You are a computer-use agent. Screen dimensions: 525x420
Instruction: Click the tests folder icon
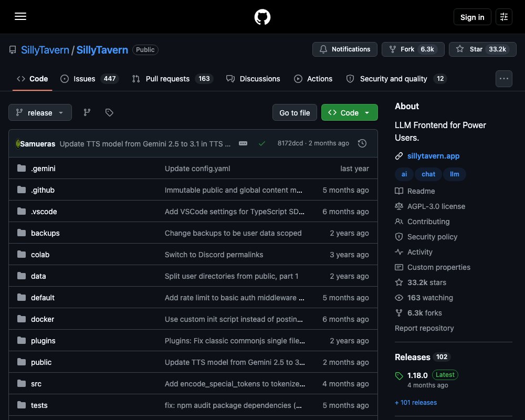click(x=22, y=405)
